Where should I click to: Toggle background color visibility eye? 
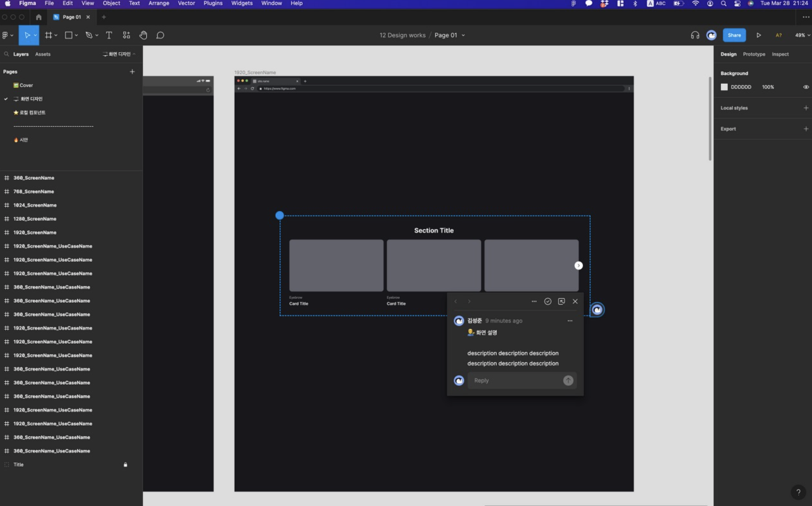(x=806, y=87)
